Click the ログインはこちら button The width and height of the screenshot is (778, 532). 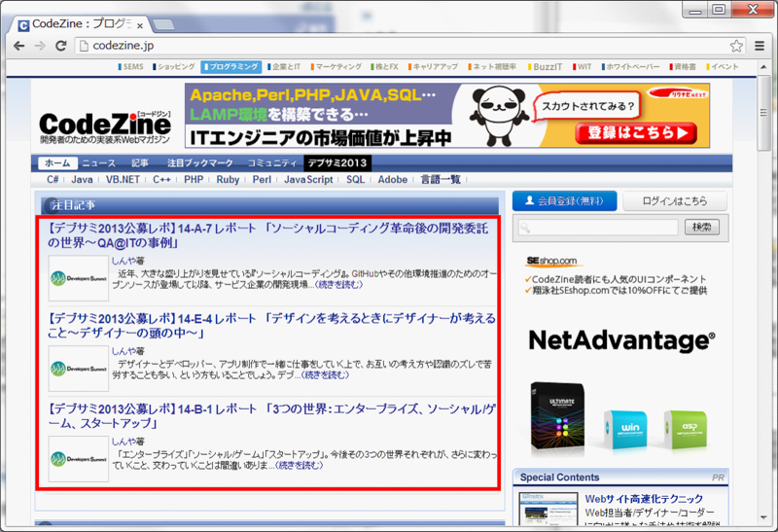click(675, 201)
